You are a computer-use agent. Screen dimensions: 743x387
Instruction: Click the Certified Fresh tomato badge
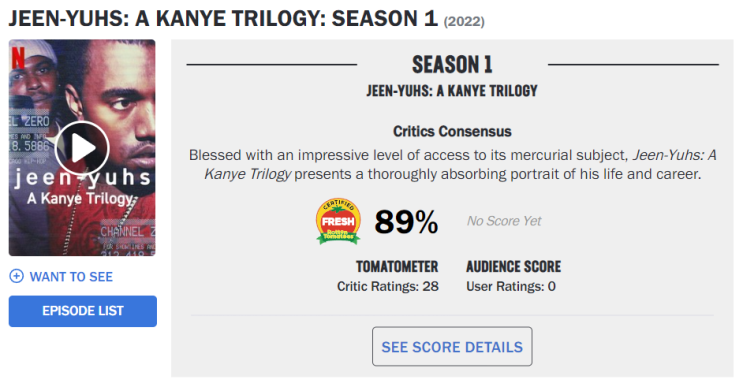click(x=338, y=221)
